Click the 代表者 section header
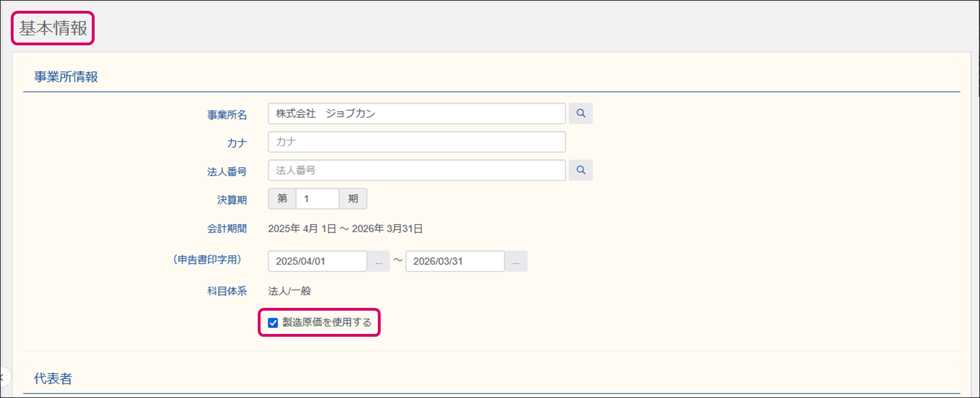 (53, 379)
